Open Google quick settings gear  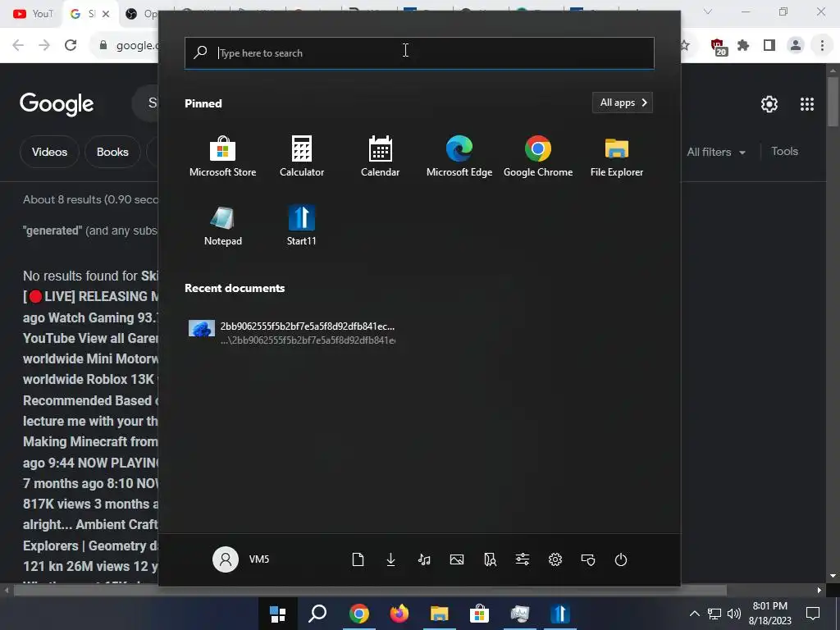coord(769,104)
